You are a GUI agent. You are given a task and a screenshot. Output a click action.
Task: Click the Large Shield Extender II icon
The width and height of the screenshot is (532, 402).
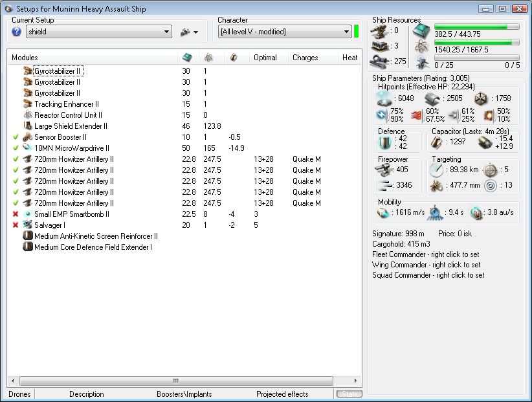tap(28, 126)
